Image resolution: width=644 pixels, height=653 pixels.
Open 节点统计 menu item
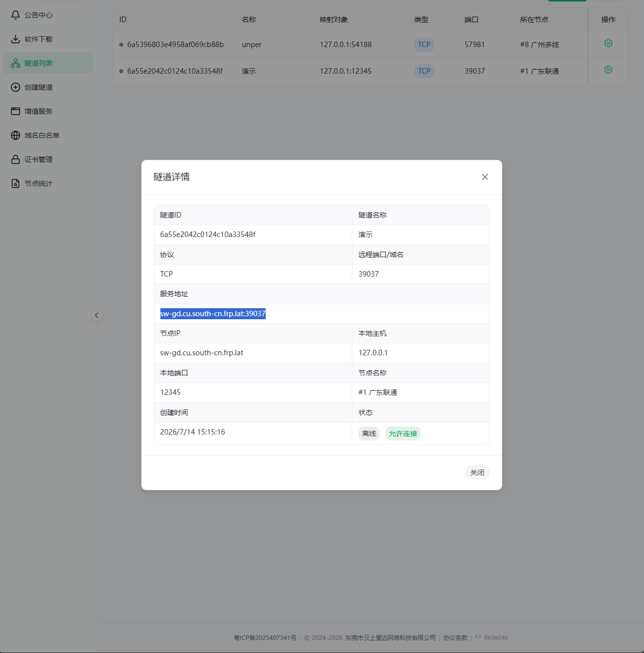[x=48, y=183]
